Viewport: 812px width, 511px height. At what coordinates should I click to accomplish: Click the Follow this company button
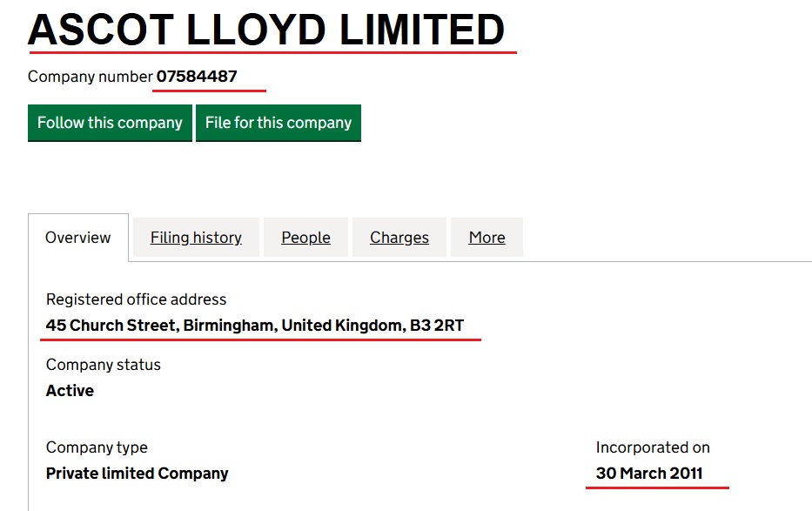(110, 123)
